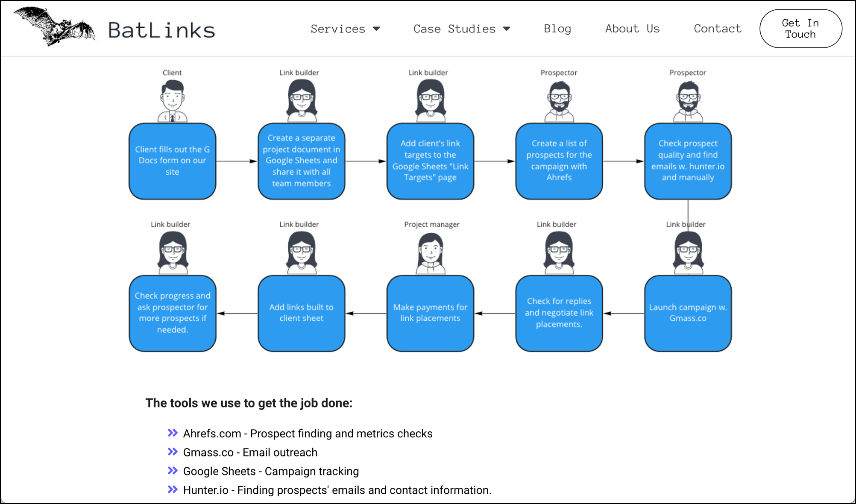Image resolution: width=856 pixels, height=504 pixels.
Task: Click the Prospector avatar above 'Create a list of prospects'
Action: point(559,101)
